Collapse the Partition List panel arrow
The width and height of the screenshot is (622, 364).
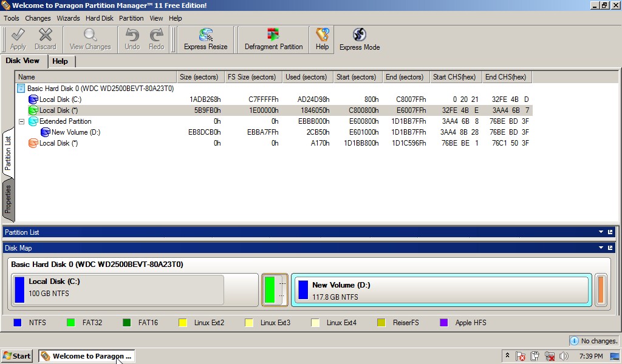click(601, 232)
